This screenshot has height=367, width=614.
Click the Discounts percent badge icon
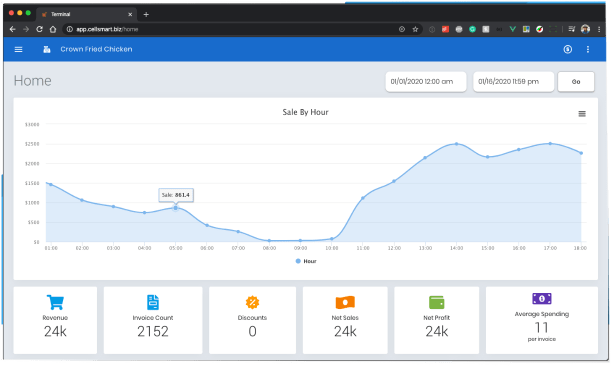pos(252,302)
